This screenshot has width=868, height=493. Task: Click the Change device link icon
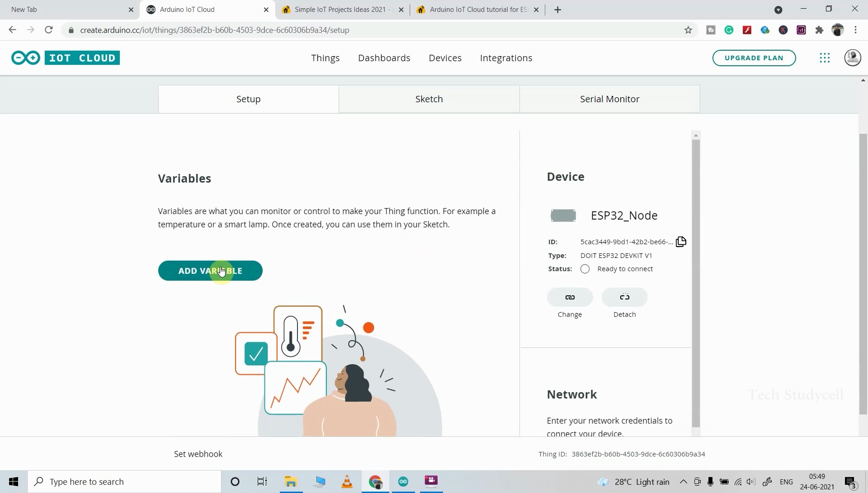click(570, 297)
